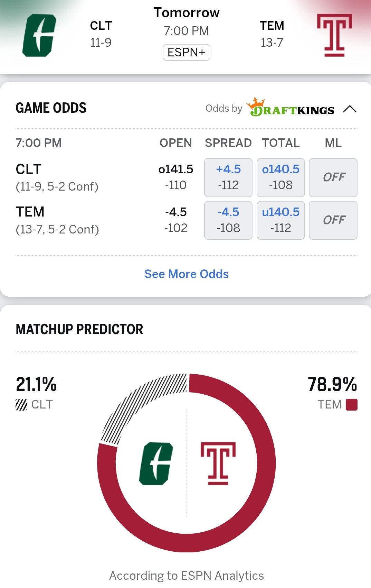Image resolution: width=371 pixels, height=588 pixels.
Task: Tap CLT moneyline OFF cell
Action: [x=333, y=177]
